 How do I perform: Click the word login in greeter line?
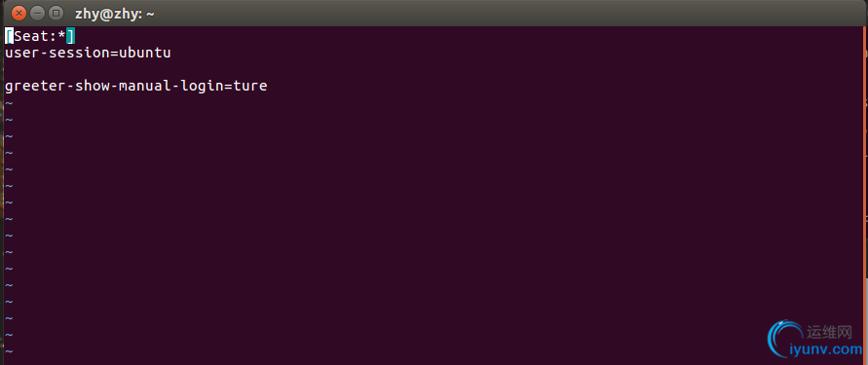click(x=202, y=87)
